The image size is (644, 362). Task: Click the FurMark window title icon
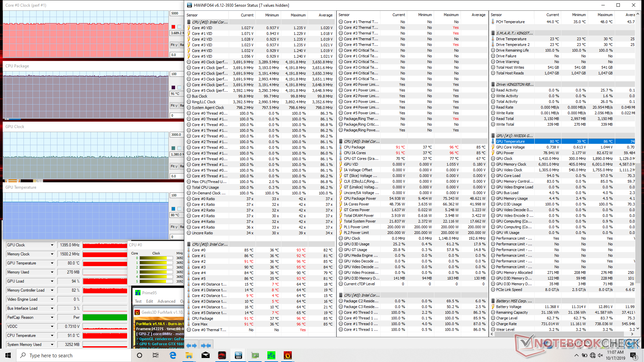(137, 312)
